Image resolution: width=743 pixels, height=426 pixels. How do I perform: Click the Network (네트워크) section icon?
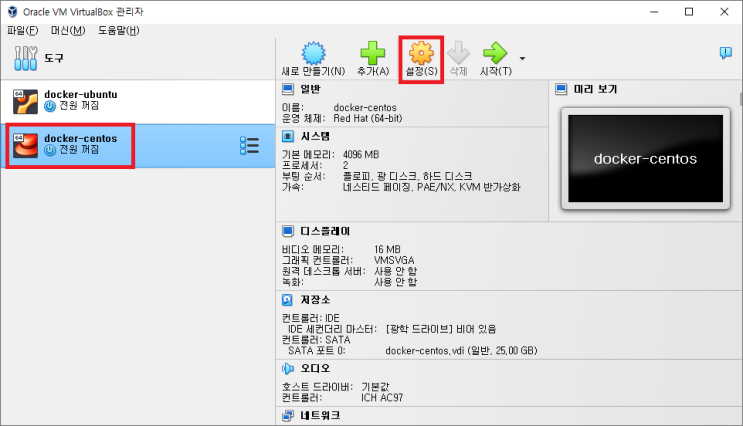[288, 416]
